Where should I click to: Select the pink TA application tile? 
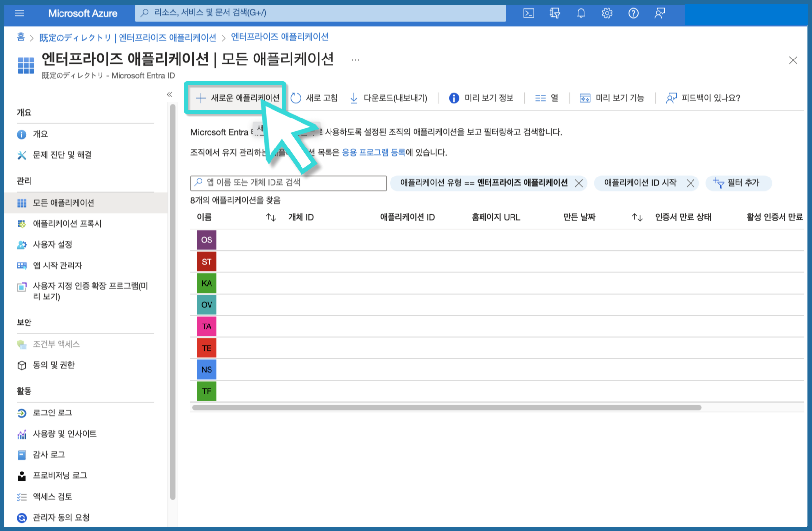pos(207,326)
